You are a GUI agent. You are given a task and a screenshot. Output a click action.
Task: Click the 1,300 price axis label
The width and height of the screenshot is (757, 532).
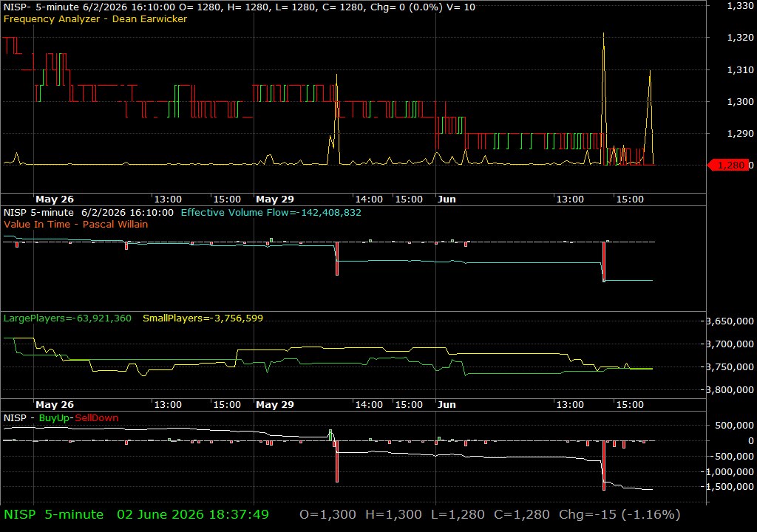[740, 102]
